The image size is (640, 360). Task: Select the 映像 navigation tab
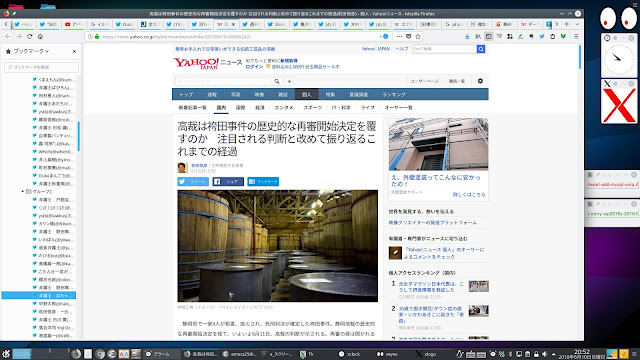click(x=259, y=94)
